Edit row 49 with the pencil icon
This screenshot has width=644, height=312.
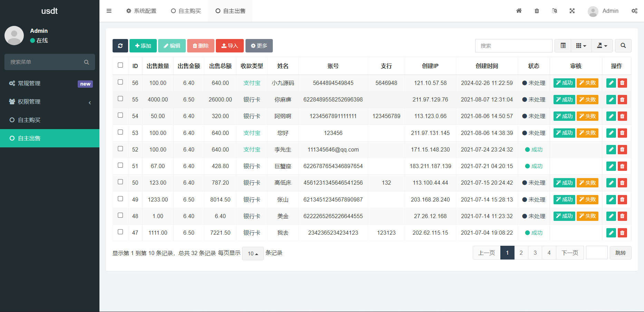pyautogui.click(x=611, y=199)
